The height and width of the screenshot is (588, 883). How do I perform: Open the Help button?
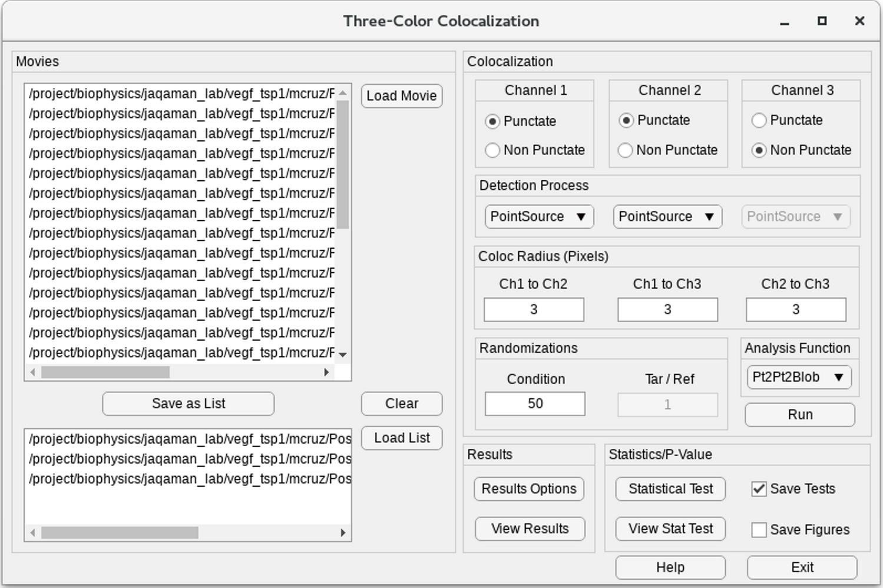(x=670, y=567)
